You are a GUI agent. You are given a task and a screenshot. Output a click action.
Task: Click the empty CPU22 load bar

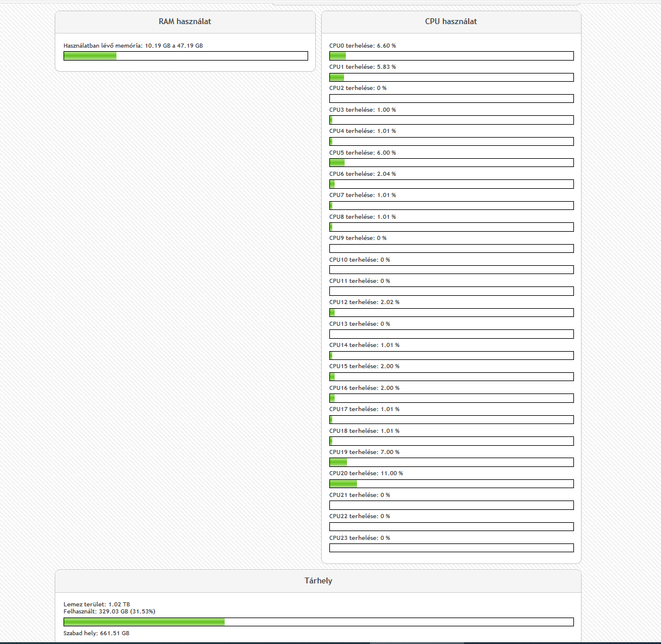pos(452,527)
